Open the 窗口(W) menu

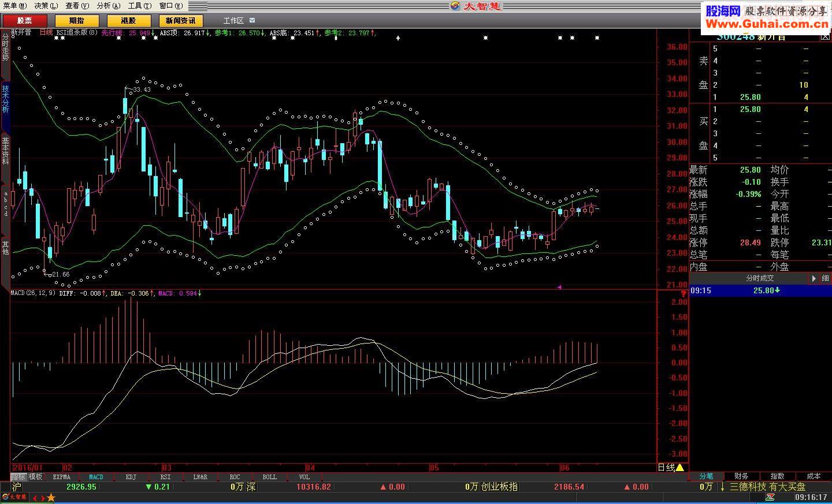(170, 5)
